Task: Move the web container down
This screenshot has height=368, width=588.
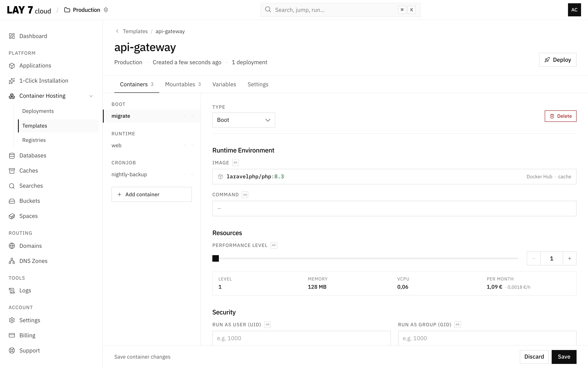Action: click(x=193, y=145)
